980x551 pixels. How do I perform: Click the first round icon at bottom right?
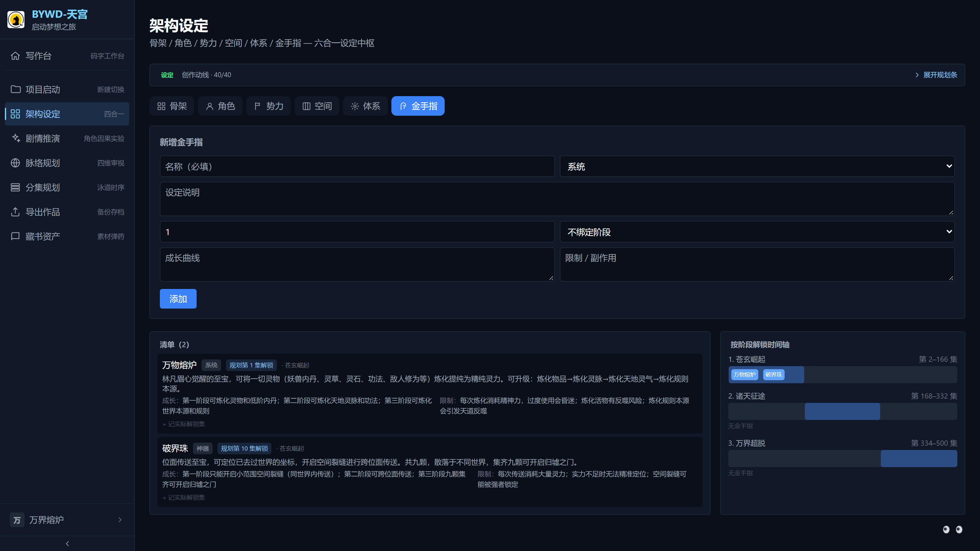(946, 529)
